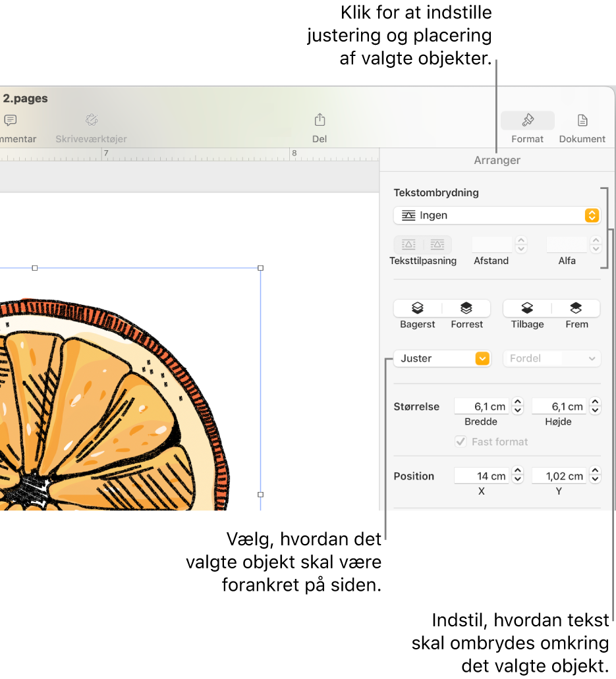This screenshot has width=616, height=679.
Task: Open the Dokument sidebar button
Action: click(582, 128)
